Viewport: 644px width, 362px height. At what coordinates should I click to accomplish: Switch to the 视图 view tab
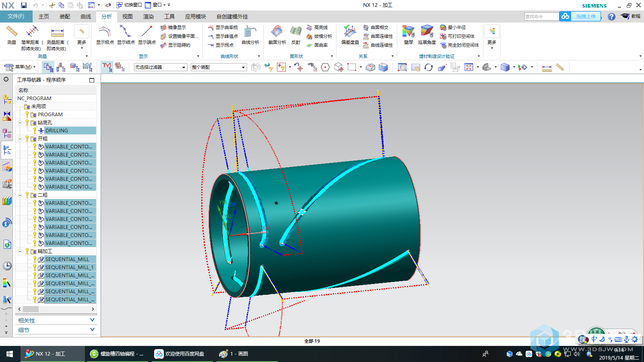[x=128, y=16]
